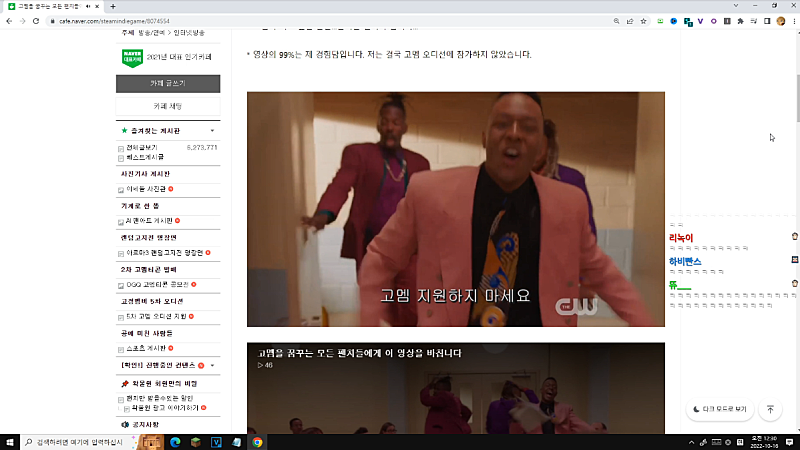Click the 카페 글쓰기 button
Screen dimensions: 800x450
pos(168,84)
